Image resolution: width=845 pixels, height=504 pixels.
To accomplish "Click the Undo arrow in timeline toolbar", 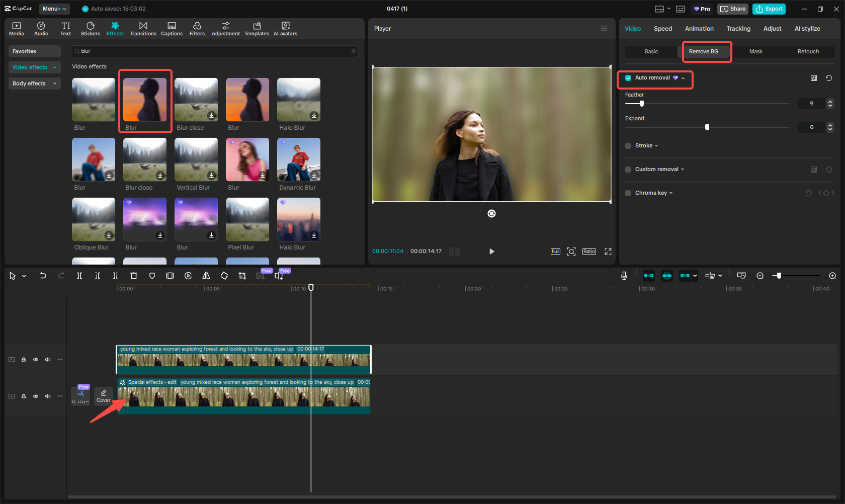I will 43,276.
